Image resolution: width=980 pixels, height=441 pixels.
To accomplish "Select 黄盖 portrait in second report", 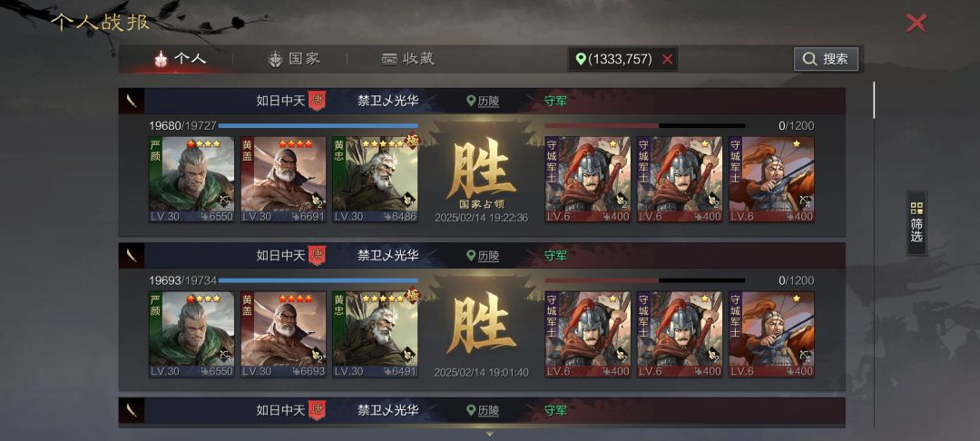I will coord(283,334).
